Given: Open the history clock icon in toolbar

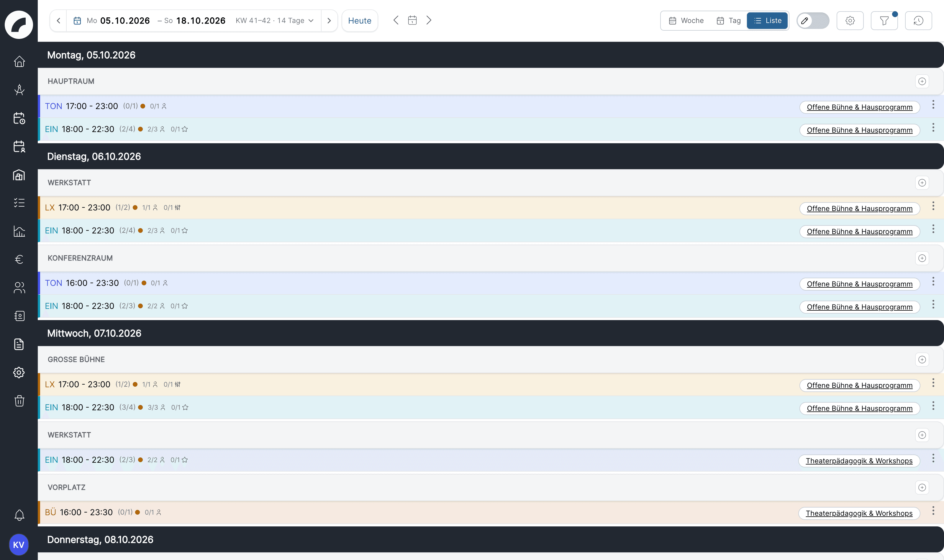Looking at the screenshot, I should point(918,20).
